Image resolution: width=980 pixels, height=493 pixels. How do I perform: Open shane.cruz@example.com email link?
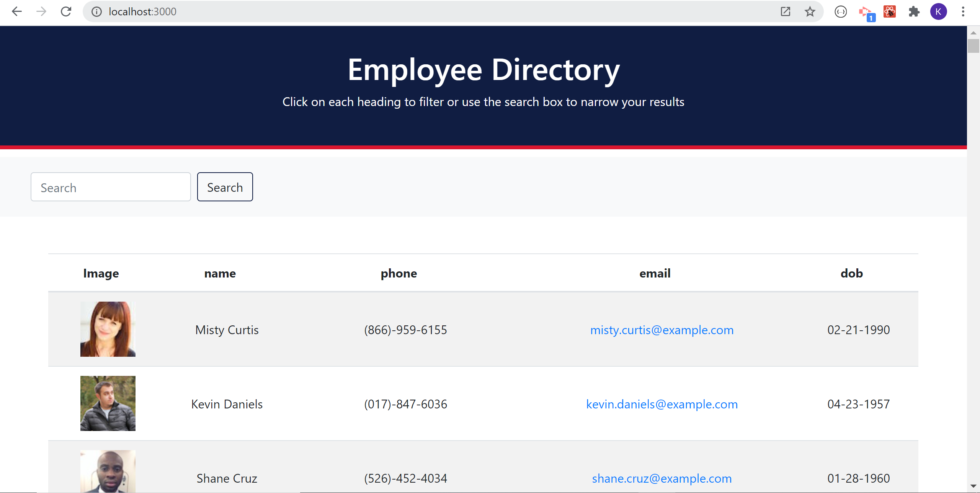tap(662, 478)
